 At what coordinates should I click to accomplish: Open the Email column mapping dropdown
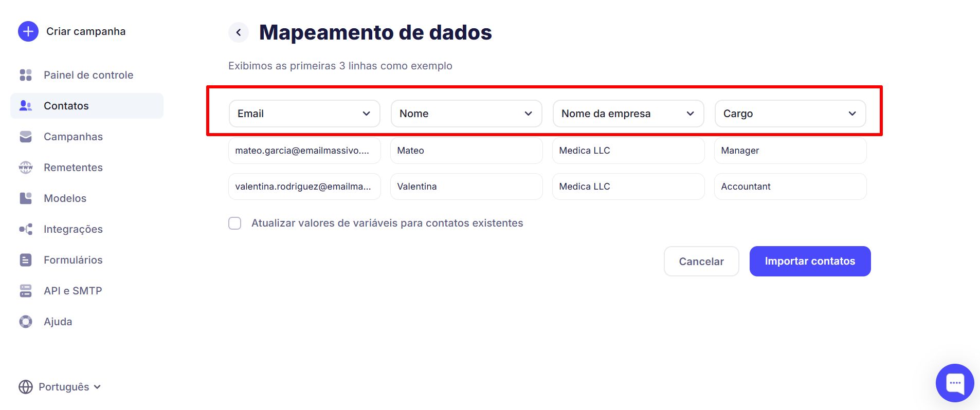[x=304, y=114]
